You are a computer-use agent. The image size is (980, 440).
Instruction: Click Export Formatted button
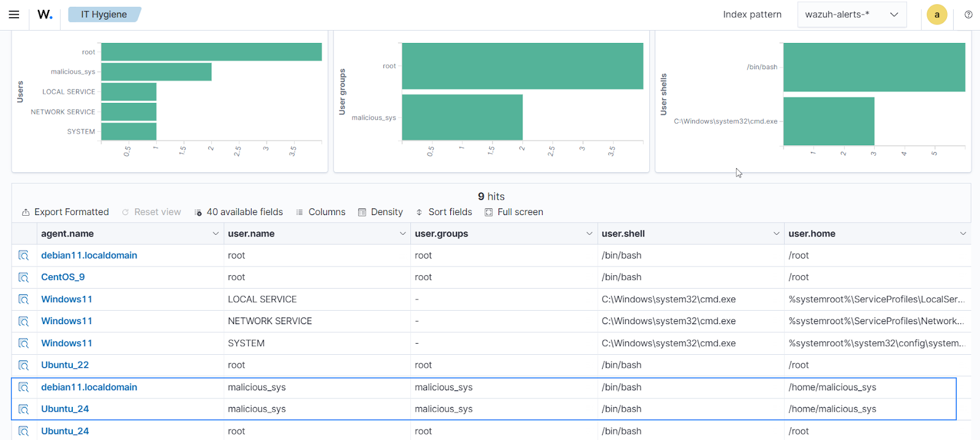point(66,212)
